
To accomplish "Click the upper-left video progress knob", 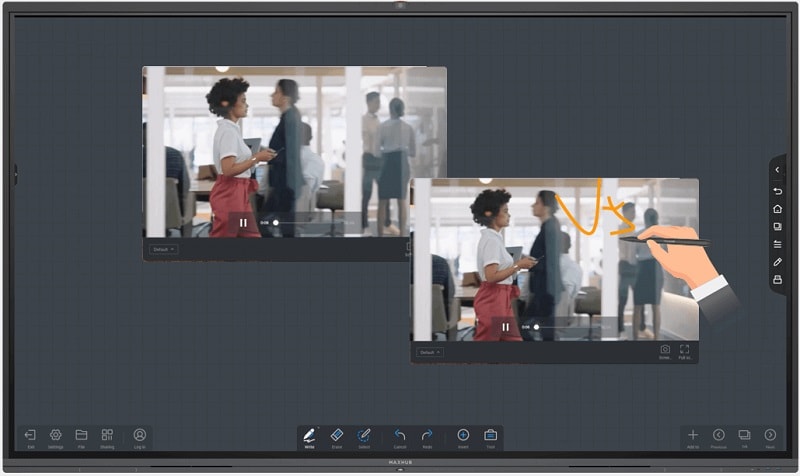I will pyautogui.click(x=276, y=222).
